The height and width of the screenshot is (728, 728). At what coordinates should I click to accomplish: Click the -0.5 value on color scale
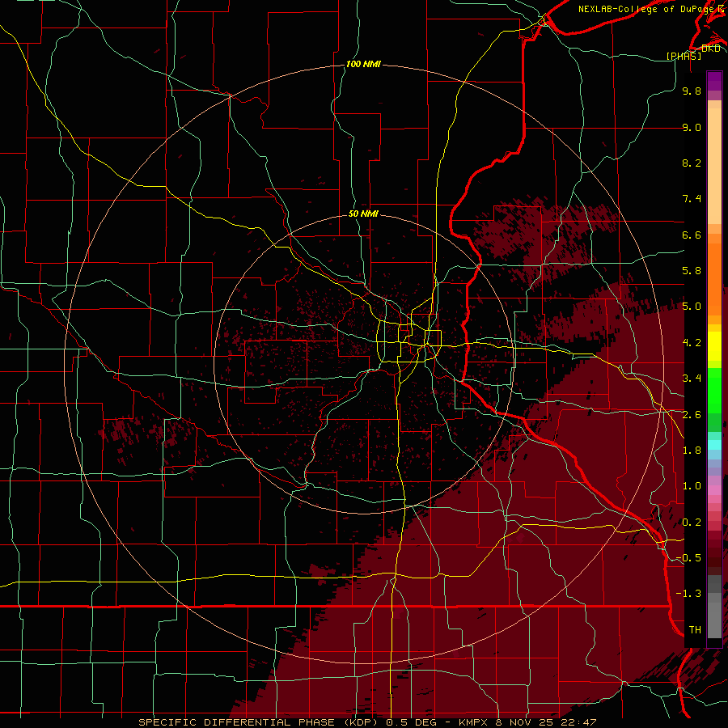coord(688,558)
